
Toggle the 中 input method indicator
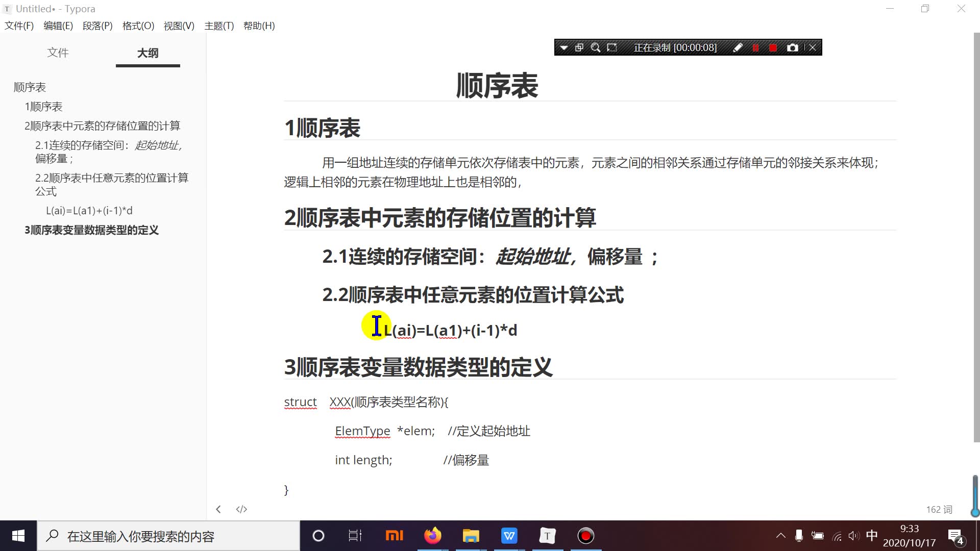(x=872, y=536)
